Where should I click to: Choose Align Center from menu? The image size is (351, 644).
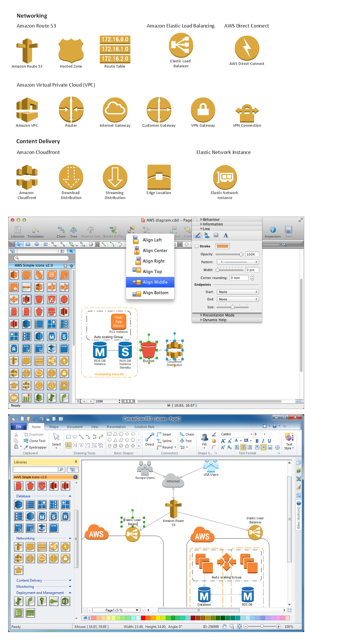[150, 251]
